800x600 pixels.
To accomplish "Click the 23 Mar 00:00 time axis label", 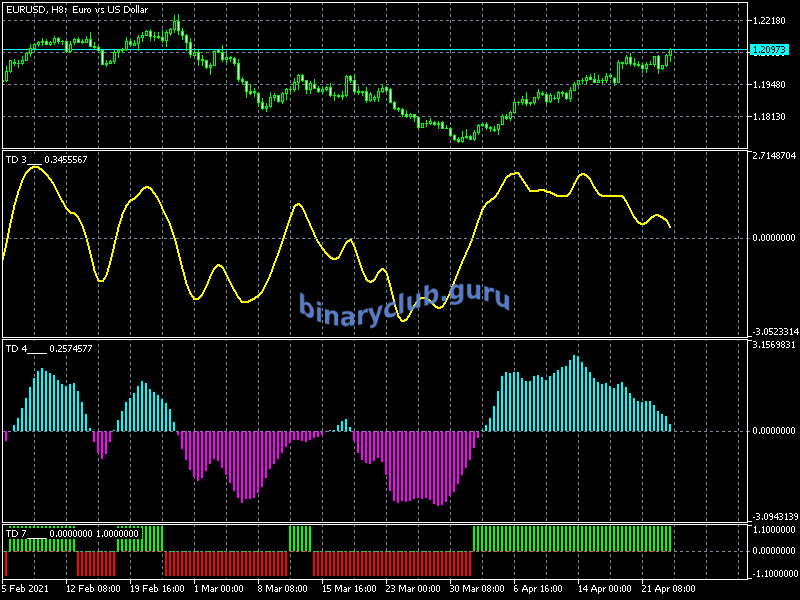I will click(413, 588).
